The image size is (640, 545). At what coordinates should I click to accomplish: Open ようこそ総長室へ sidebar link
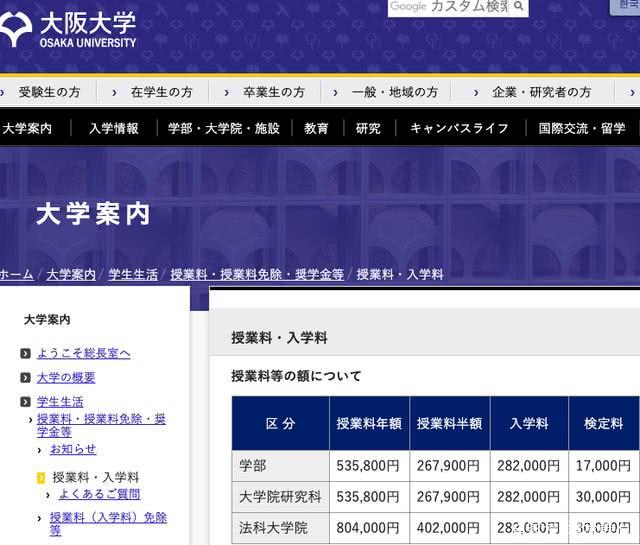pyautogui.click(x=84, y=353)
